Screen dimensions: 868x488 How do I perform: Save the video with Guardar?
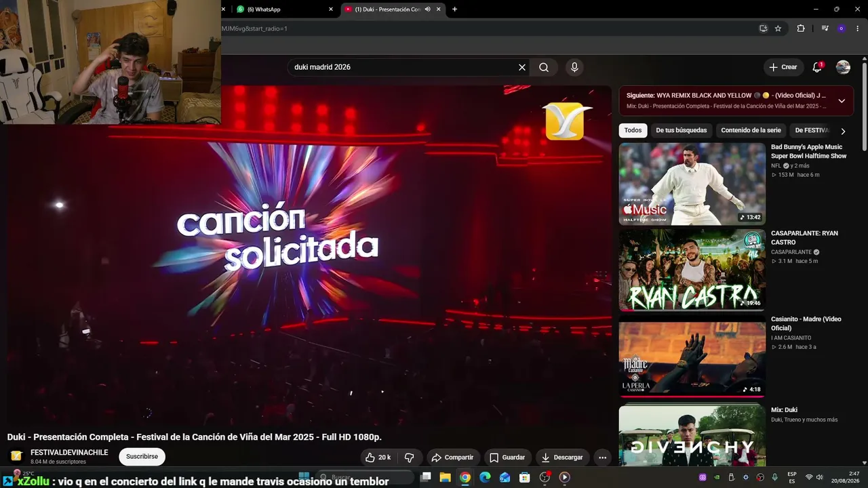click(507, 457)
